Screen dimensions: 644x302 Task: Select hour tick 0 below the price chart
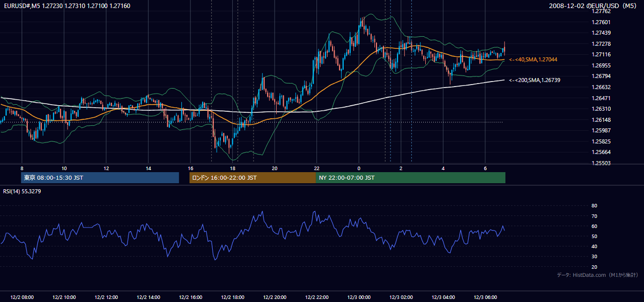click(x=359, y=168)
